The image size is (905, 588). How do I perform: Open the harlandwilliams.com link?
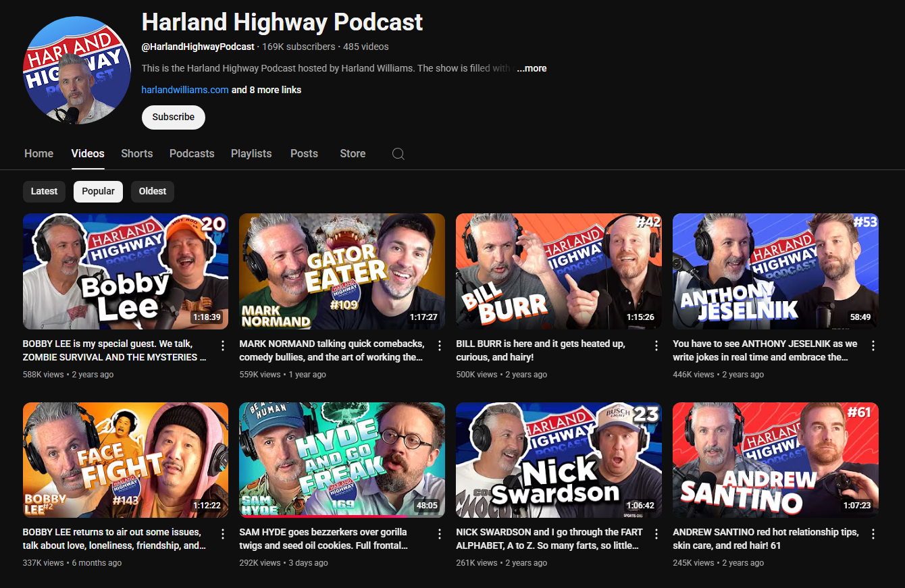pyautogui.click(x=185, y=90)
